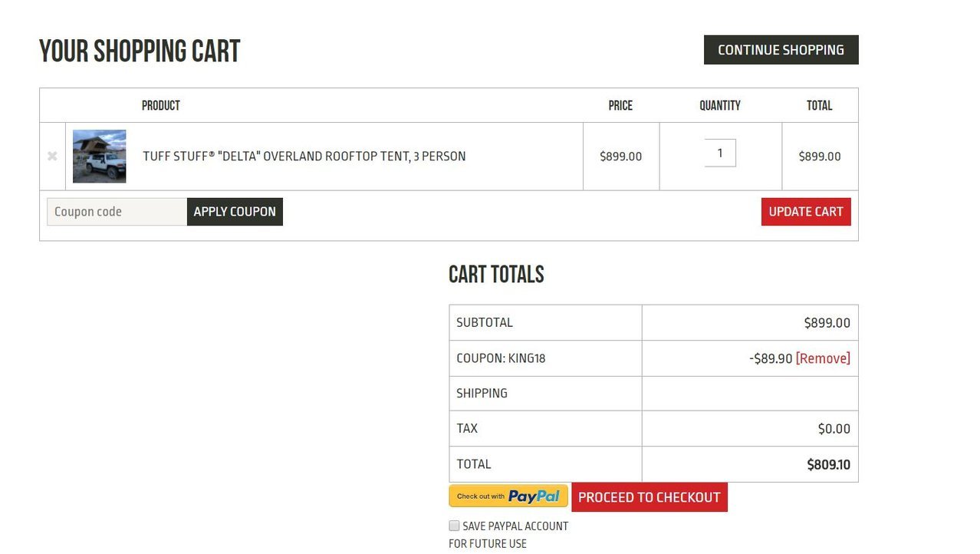Click Continue Shopping button
The width and height of the screenshot is (980, 554).
coord(781,50)
